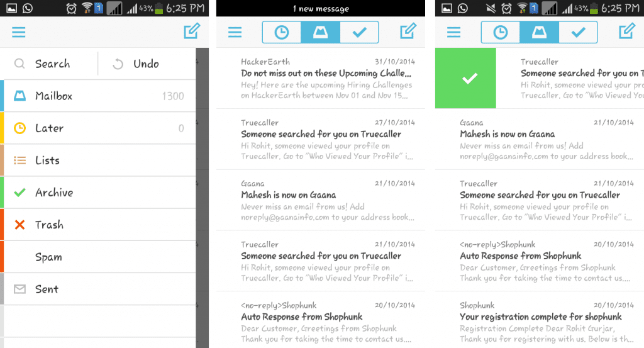Tap muted sound icon in right status bar
Viewport: 644px width, 348px height.
click(x=491, y=8)
